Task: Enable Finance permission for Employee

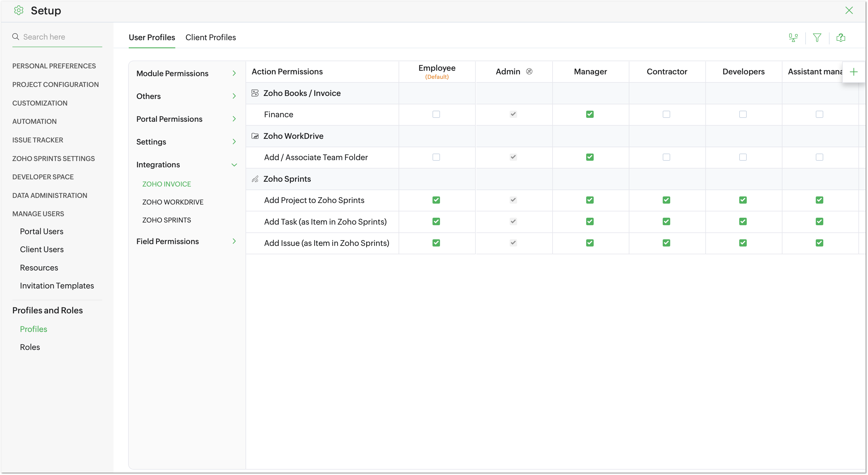Action: (x=436, y=115)
